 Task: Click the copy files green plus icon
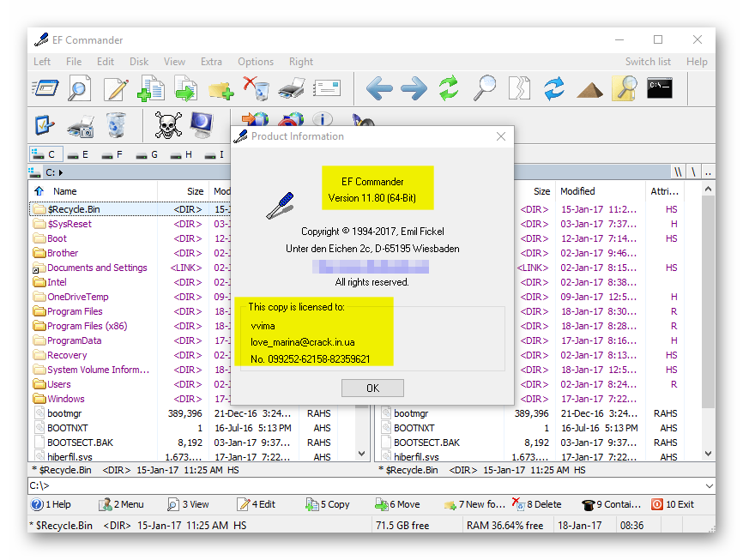151,88
